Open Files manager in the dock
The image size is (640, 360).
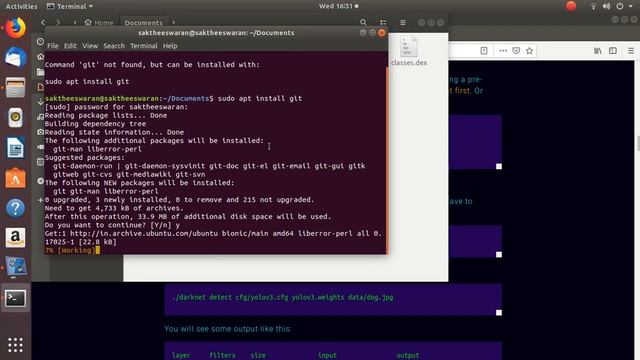pos(15,87)
